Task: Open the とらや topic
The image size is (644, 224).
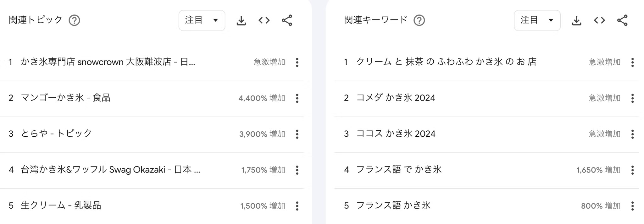Action: (57, 134)
